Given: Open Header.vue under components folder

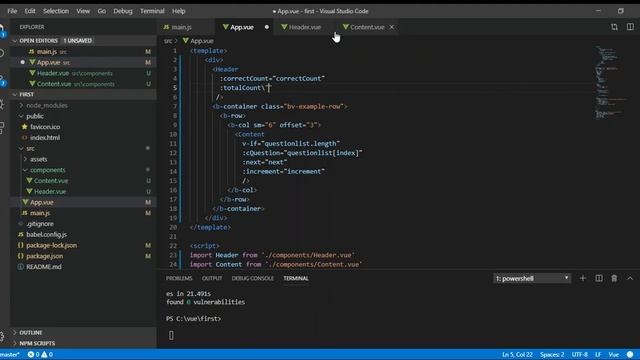Looking at the screenshot, I should (x=84, y=191).
